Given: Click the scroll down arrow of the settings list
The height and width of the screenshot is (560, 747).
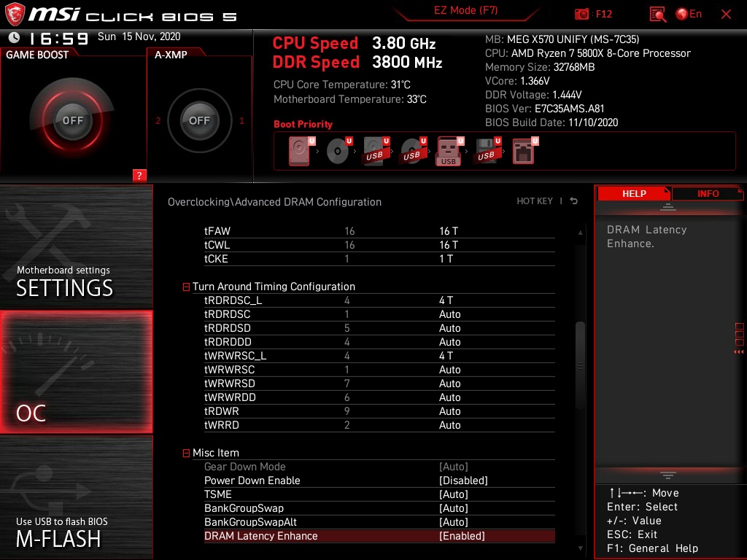Looking at the screenshot, I should coord(580,548).
